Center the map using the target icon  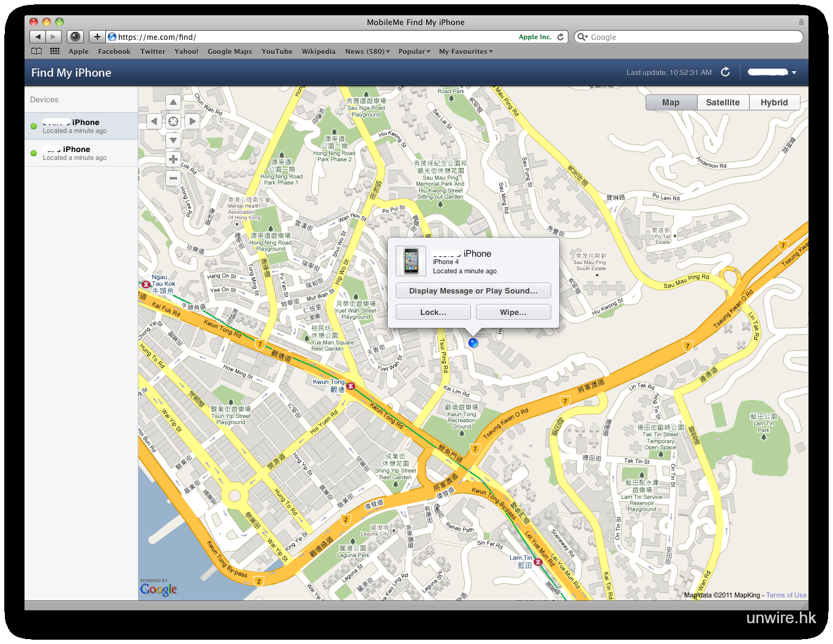(x=173, y=121)
